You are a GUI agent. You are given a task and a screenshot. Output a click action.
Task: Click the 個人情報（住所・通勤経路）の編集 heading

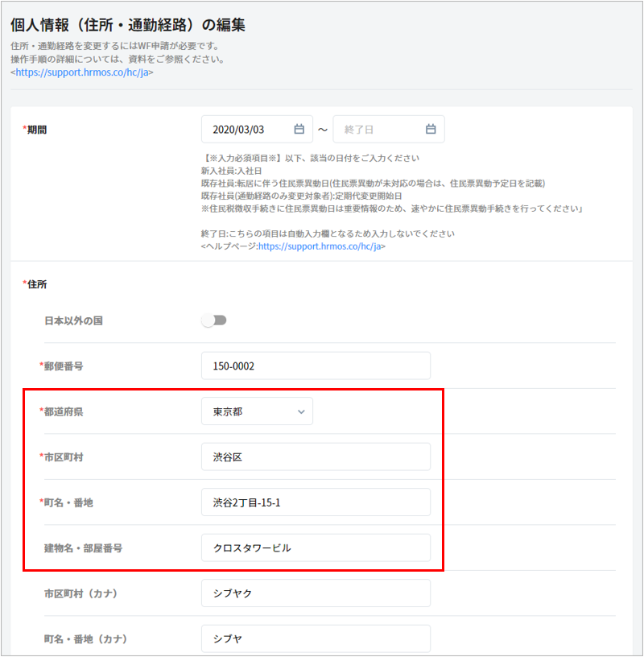[128, 25]
